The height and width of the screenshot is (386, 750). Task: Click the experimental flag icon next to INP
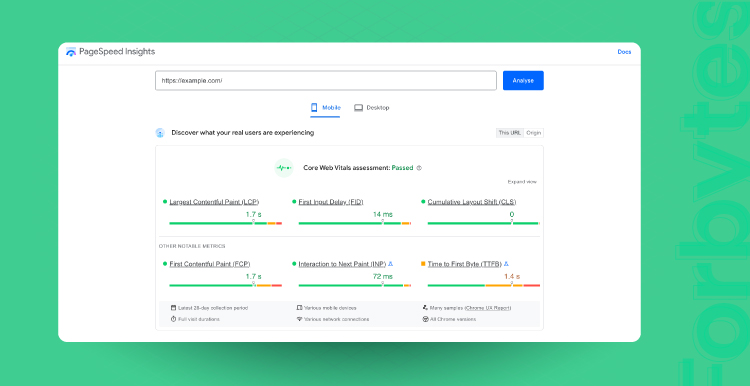click(x=390, y=264)
